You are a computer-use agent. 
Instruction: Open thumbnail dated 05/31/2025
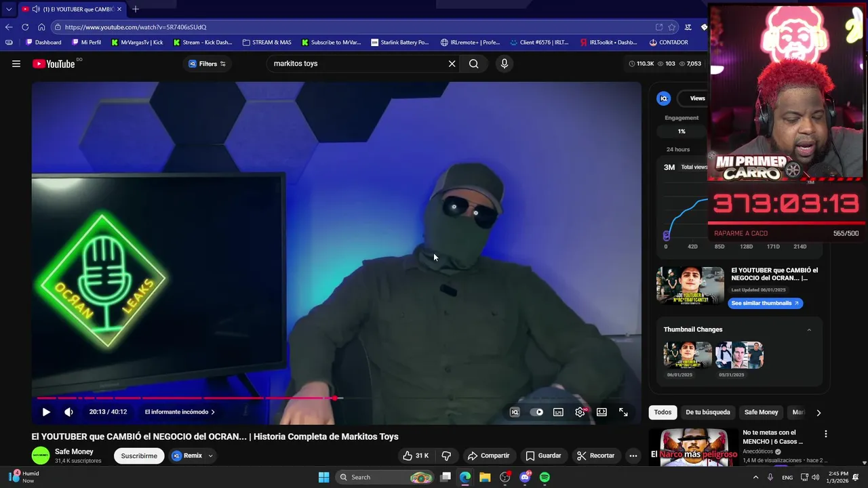coord(740,355)
